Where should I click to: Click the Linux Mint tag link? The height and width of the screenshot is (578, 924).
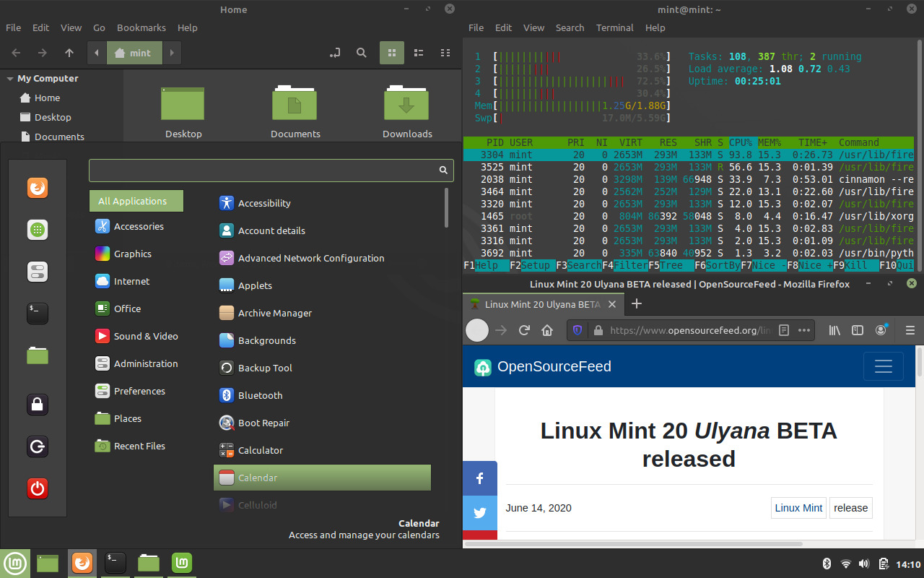click(x=798, y=508)
